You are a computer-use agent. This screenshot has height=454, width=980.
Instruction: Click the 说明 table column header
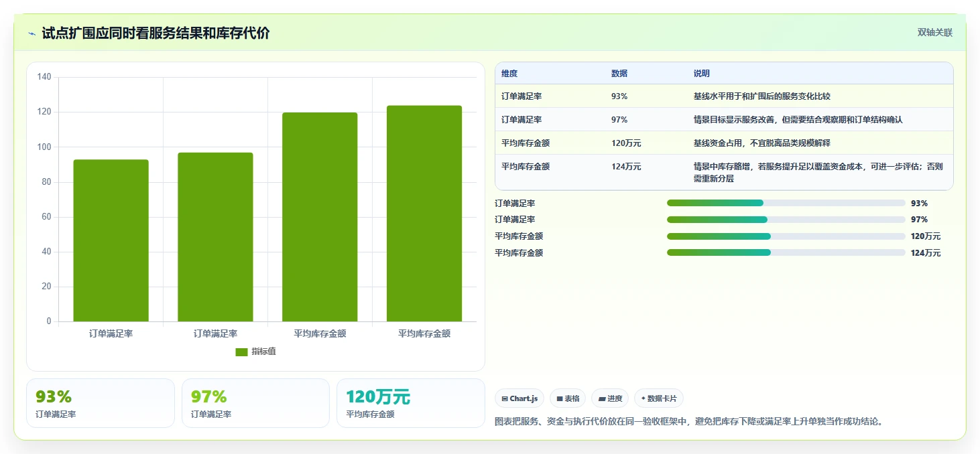tap(702, 74)
